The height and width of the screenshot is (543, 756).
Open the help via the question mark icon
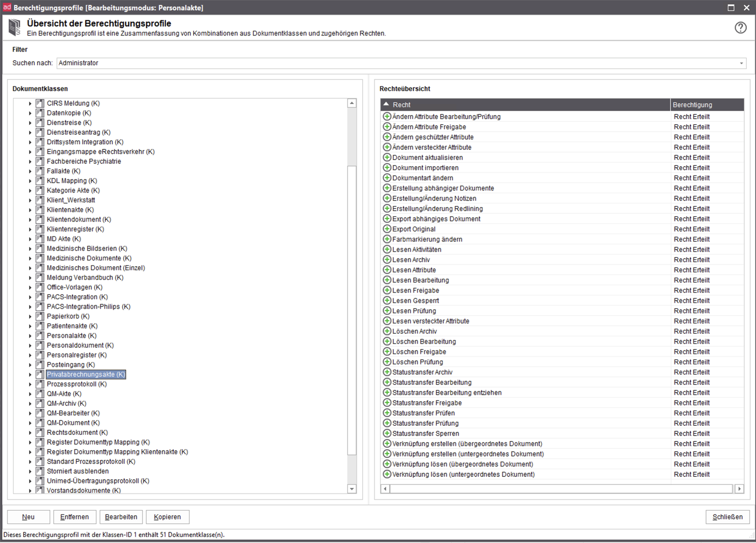740,27
